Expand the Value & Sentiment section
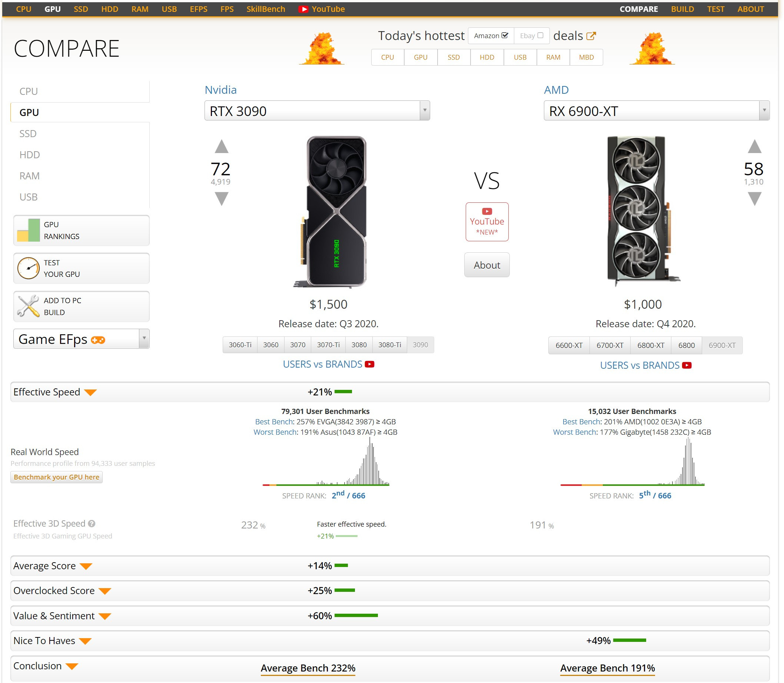The width and height of the screenshot is (784, 683). point(390,616)
